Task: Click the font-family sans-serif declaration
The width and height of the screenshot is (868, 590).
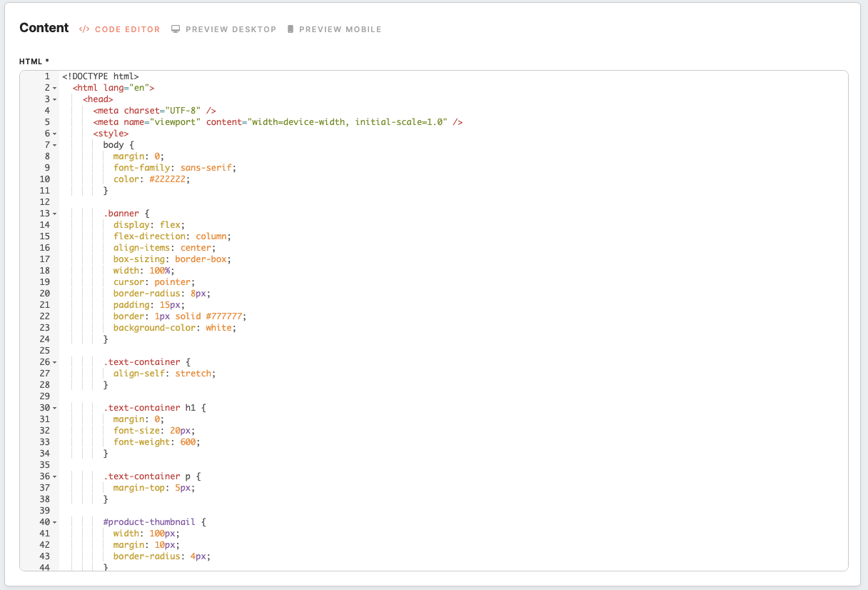Action: pyautogui.click(x=175, y=168)
